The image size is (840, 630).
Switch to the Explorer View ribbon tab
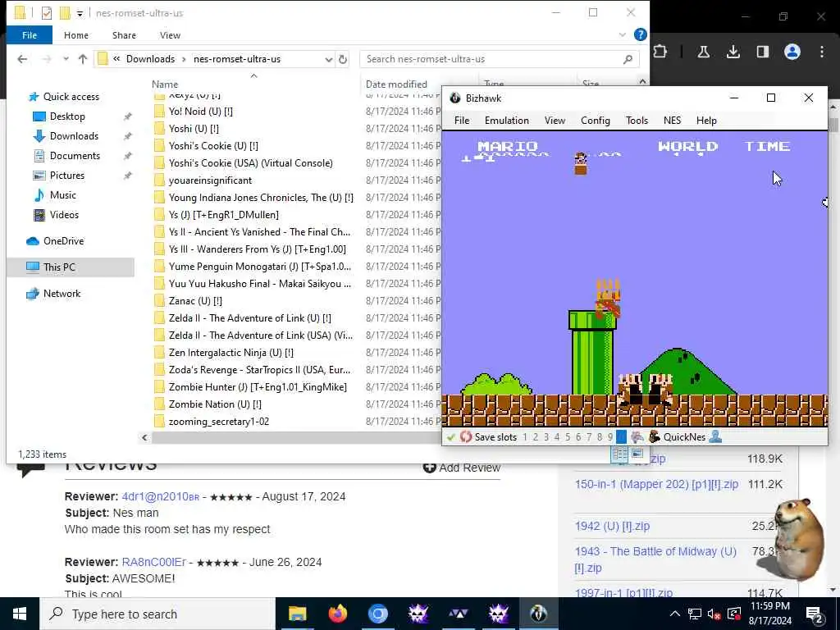point(170,35)
